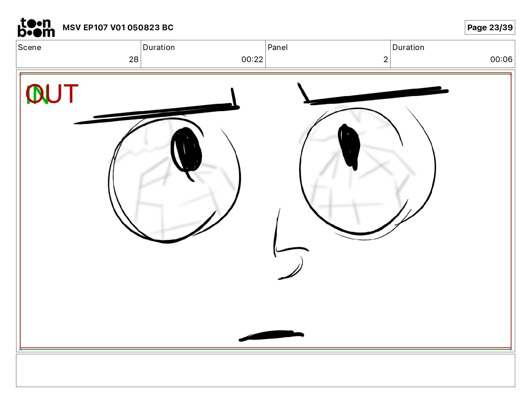This screenshot has width=532, height=411.
Task: Click the scene duration value 00:22
Action: point(252,59)
